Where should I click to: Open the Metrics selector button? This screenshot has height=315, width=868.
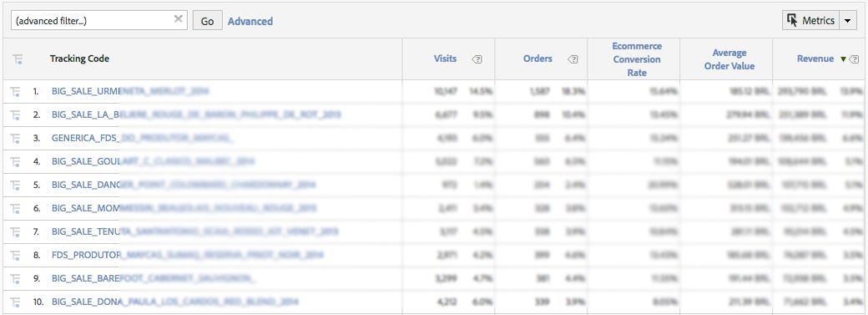tap(811, 21)
